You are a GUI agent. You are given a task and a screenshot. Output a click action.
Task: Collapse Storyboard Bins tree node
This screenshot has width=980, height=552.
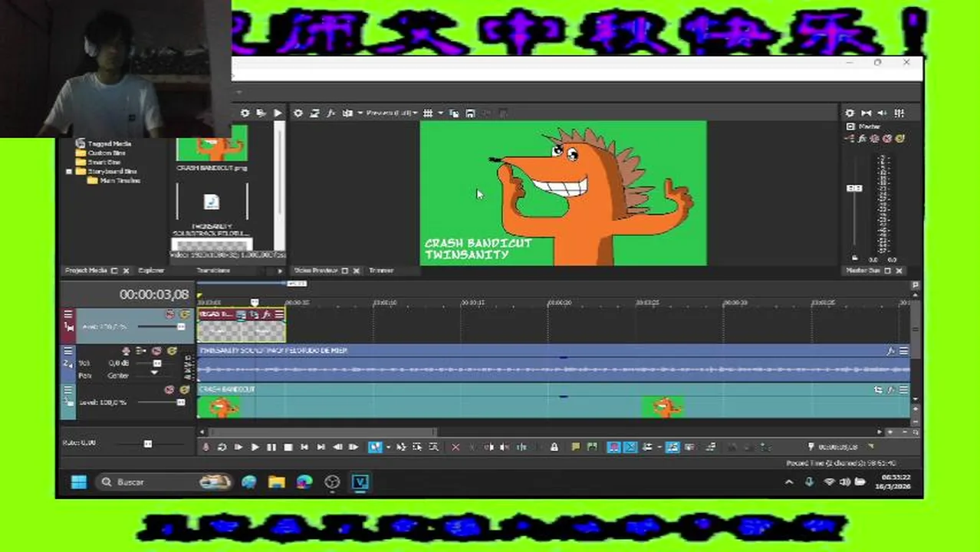pos(69,171)
